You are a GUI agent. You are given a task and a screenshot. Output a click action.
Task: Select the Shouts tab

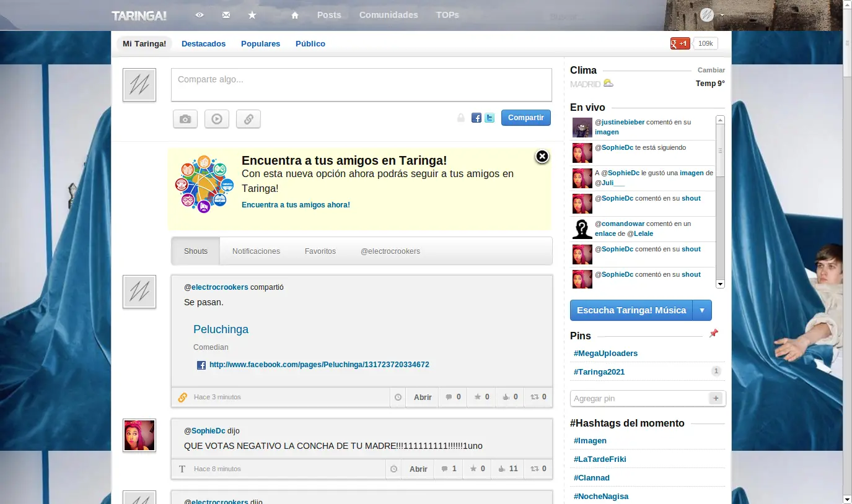(196, 251)
